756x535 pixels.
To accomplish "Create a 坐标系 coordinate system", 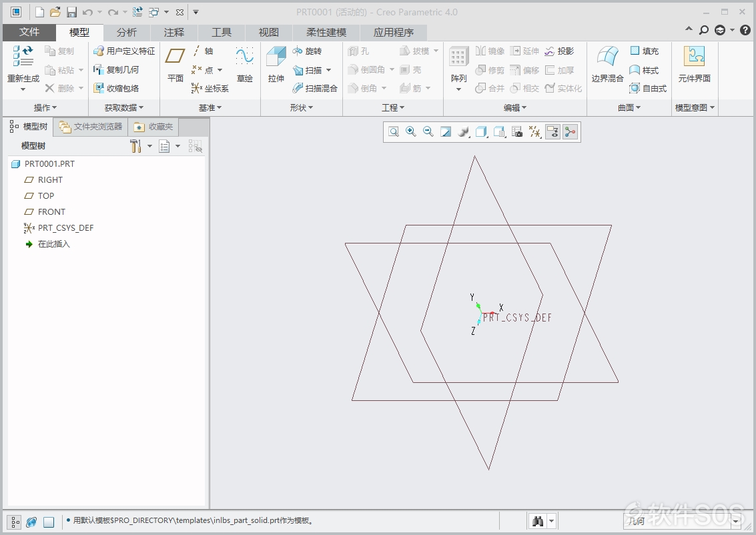I will point(210,88).
